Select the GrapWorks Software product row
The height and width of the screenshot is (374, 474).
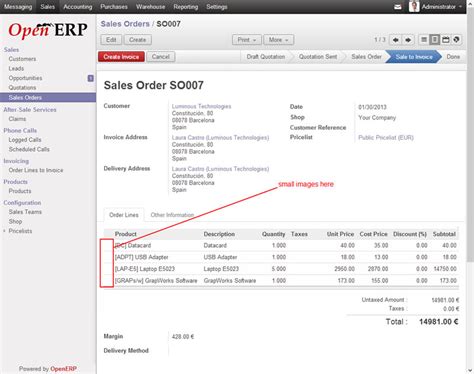(281, 281)
